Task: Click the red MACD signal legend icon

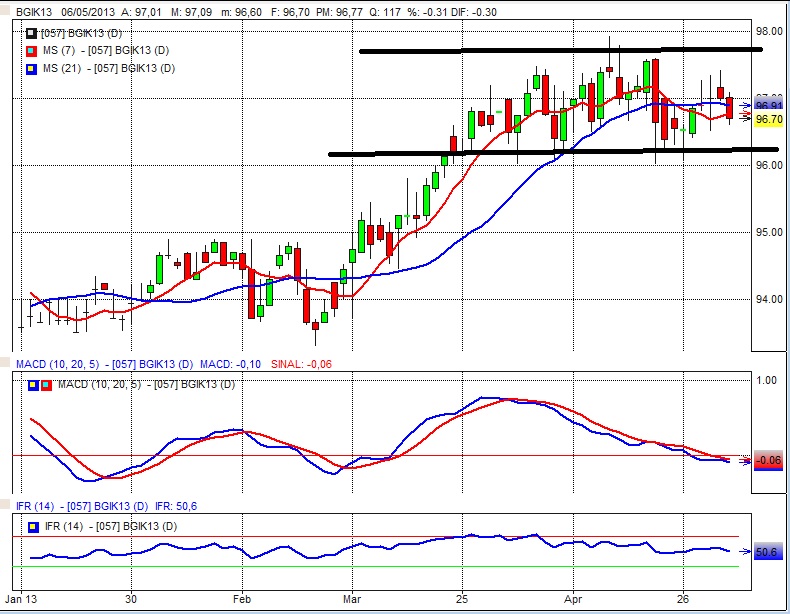Action: tap(46, 385)
